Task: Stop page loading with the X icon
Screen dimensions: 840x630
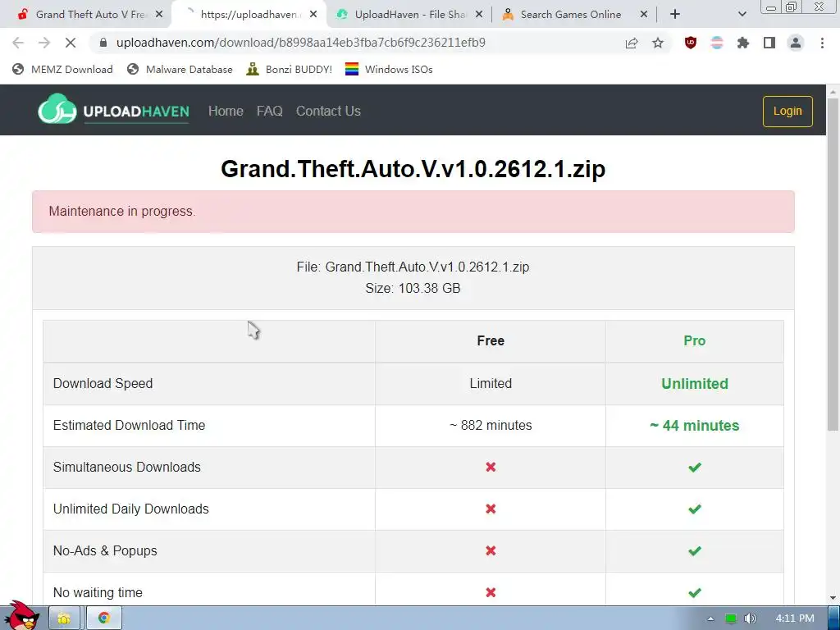Action: click(x=71, y=43)
